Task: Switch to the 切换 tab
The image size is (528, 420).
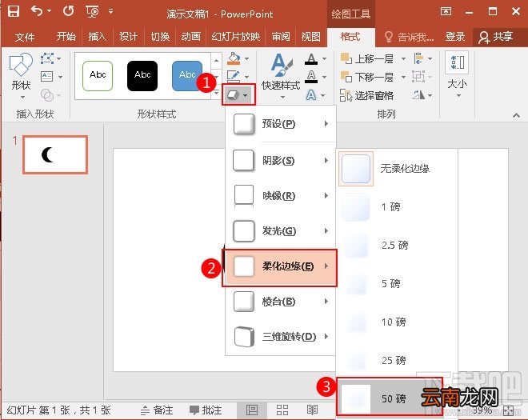Action: coord(160,36)
